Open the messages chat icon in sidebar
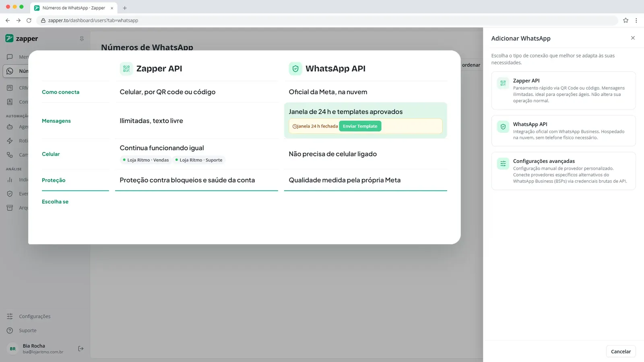This screenshot has width=644, height=362. click(x=10, y=57)
